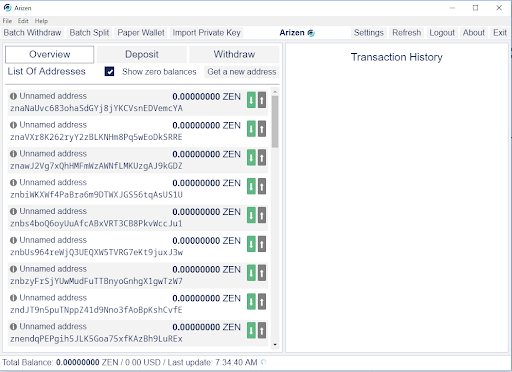Uncheck Show zero balances checkbox
512x372 pixels.
pos(109,72)
